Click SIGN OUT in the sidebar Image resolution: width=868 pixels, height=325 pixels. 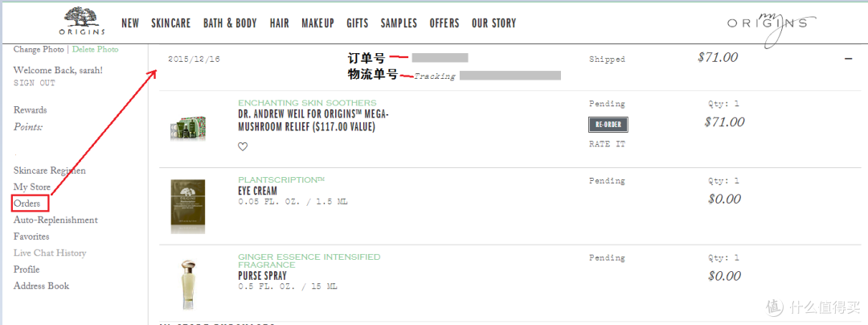pyautogui.click(x=35, y=83)
